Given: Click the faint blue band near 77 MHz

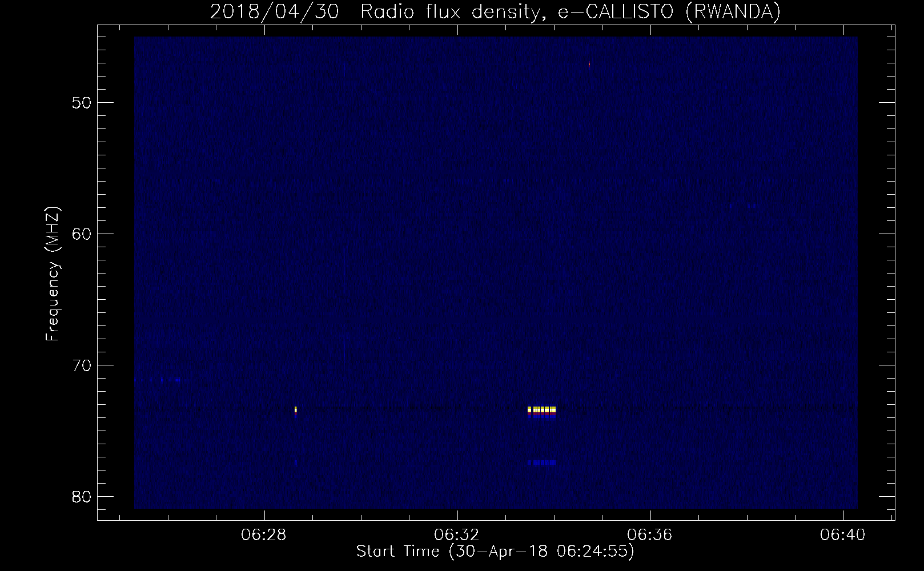Looking at the screenshot, I should [x=541, y=463].
